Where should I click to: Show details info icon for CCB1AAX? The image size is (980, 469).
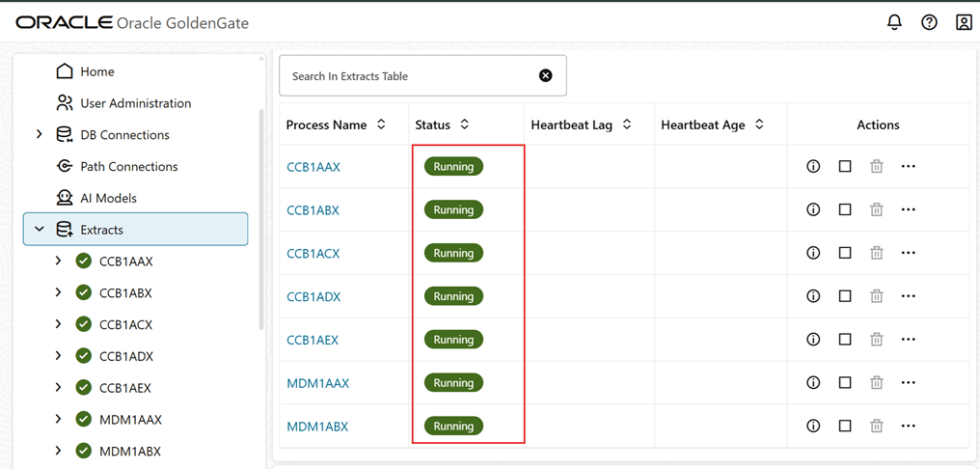pyautogui.click(x=813, y=166)
